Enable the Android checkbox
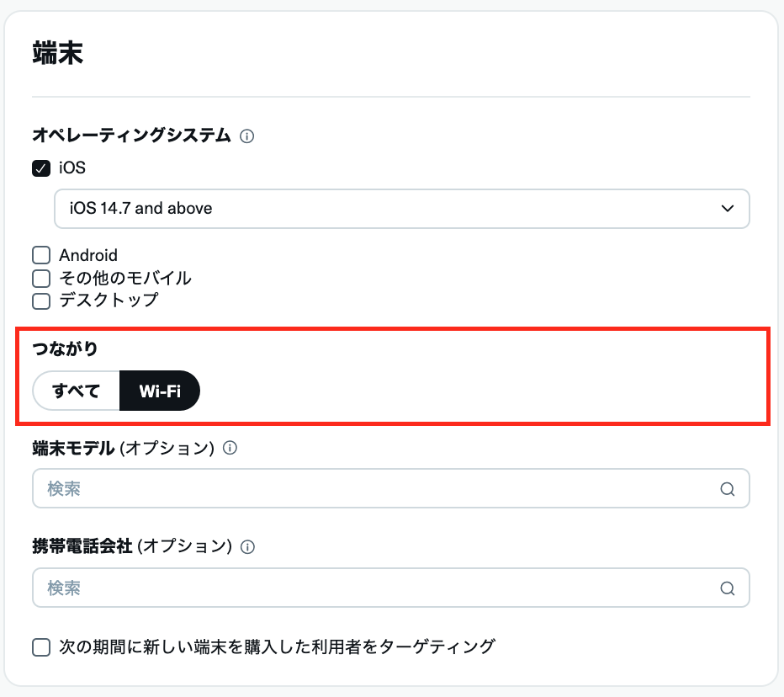This screenshot has width=784, height=697. (x=41, y=255)
